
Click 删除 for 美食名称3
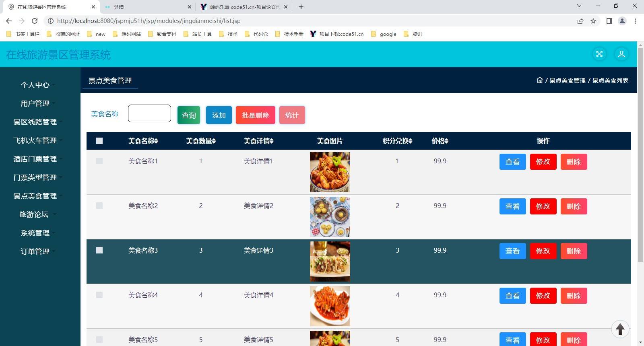574,251
